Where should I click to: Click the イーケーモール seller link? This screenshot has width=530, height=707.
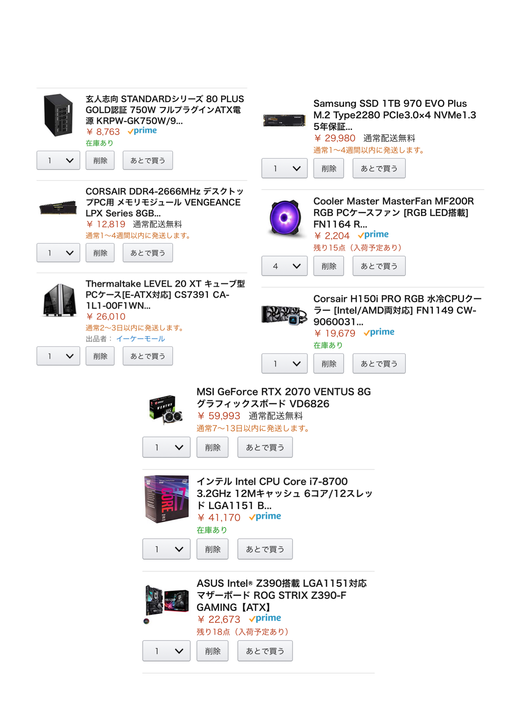[x=141, y=339]
